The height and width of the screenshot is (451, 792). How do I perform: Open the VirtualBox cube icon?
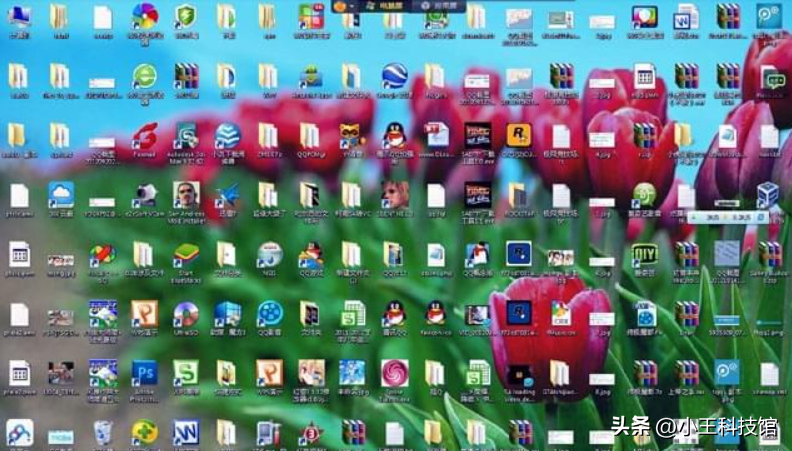(768, 194)
